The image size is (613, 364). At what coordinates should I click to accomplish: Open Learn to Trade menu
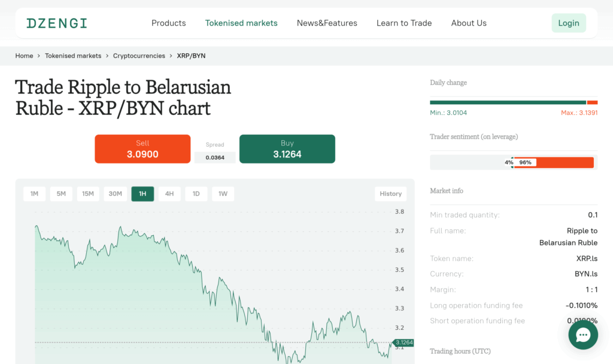click(x=404, y=23)
